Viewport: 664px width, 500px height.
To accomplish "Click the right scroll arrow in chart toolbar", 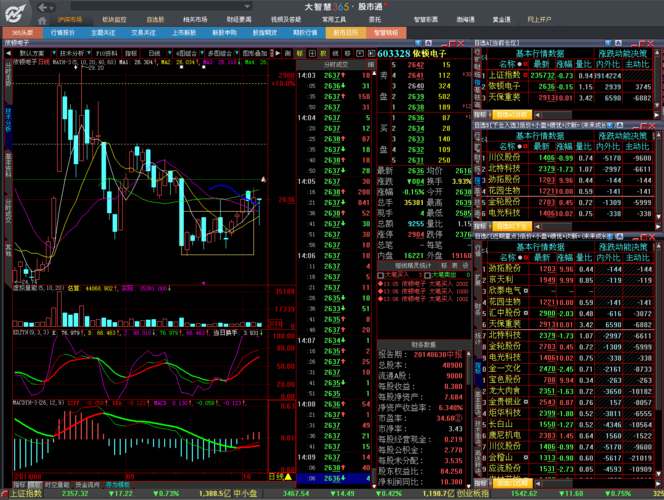I will [278, 53].
